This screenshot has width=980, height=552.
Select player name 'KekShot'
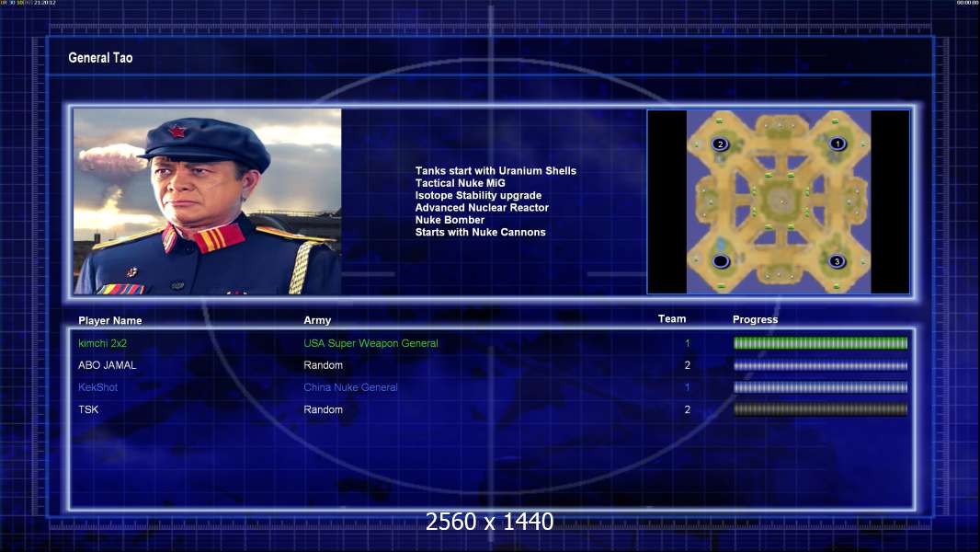(97, 387)
